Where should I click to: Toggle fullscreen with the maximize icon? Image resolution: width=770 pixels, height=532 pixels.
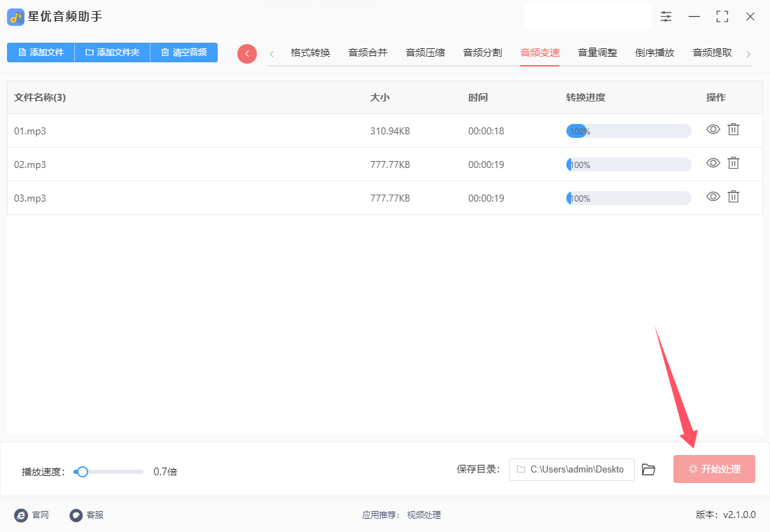click(x=722, y=17)
